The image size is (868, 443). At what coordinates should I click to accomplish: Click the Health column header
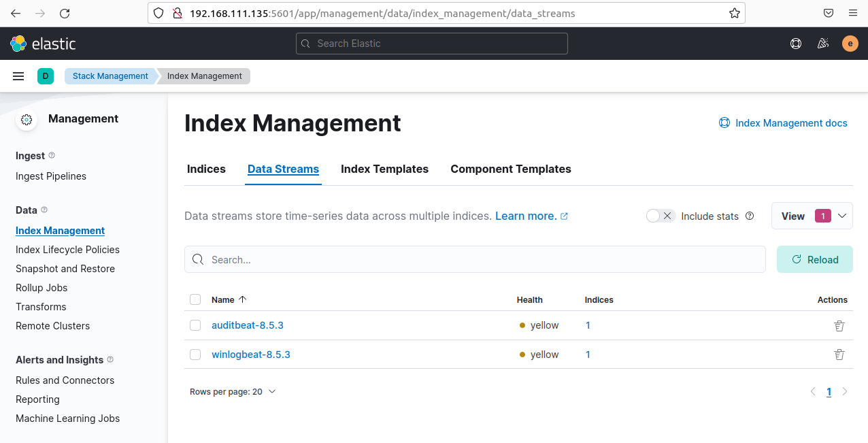point(530,299)
